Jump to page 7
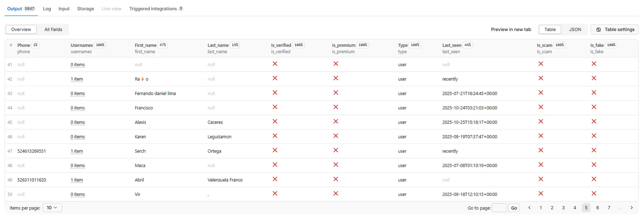Viewport: 644px width, 216px height. tap(609, 208)
